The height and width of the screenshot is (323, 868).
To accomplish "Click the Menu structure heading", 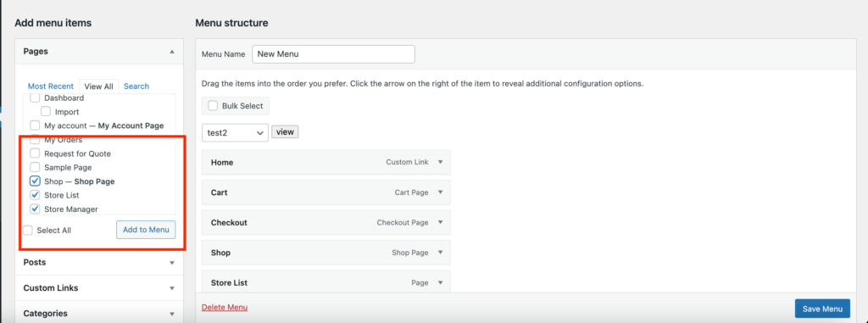I will (x=232, y=23).
